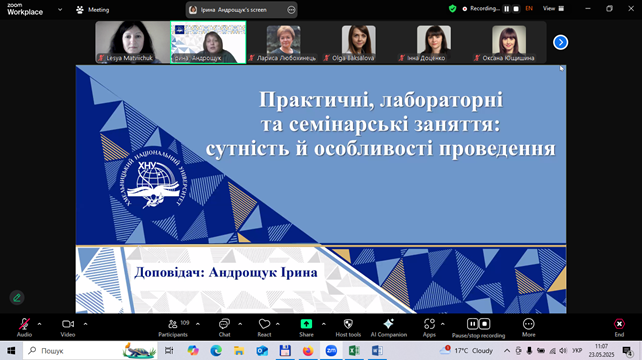The height and width of the screenshot is (362, 643).
Task: Click the red End button
Action: click(619, 328)
